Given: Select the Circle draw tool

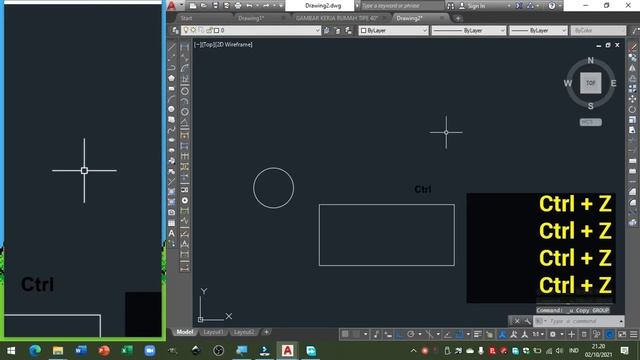Looking at the screenshot, I should (172, 109).
